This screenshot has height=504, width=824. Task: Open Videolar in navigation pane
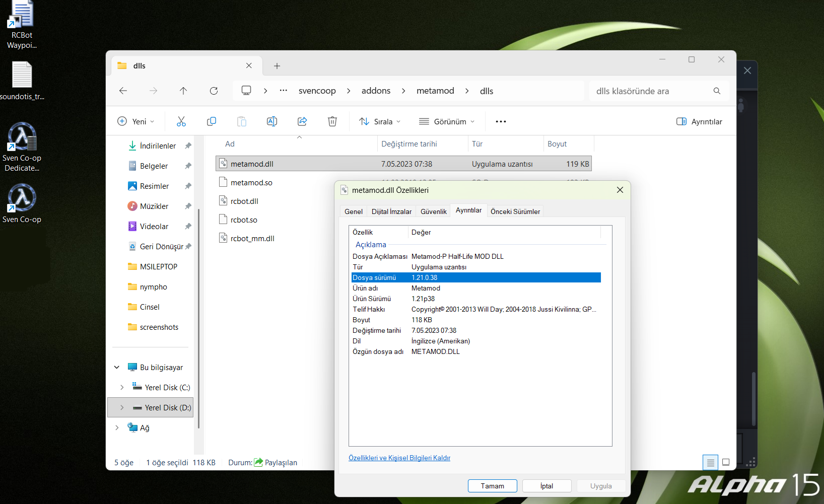tap(153, 226)
